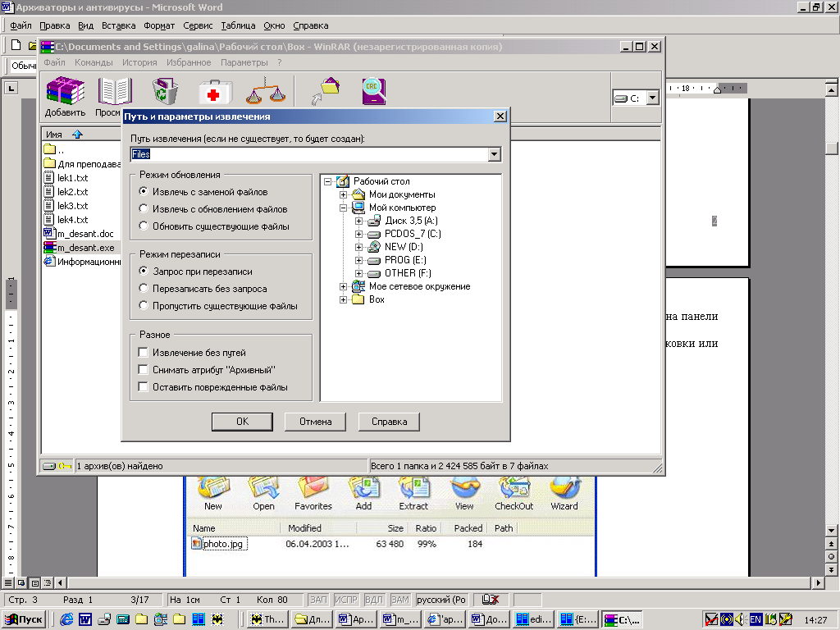Screen dimensions: 840x630
Task: Click the speaker volume icon in system tray
Action: tap(741, 619)
